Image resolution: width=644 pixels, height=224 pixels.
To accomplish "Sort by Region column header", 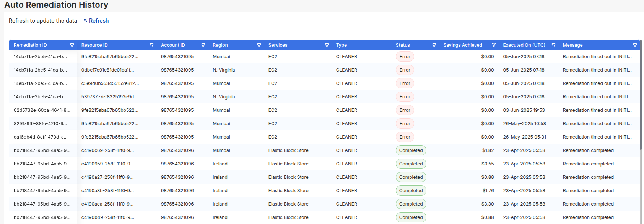I will (220, 45).
